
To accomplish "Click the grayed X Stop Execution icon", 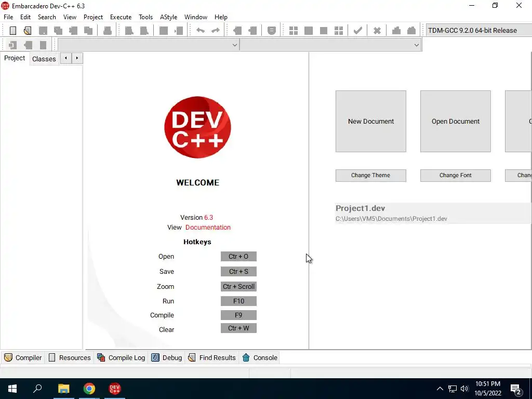I will point(377,31).
